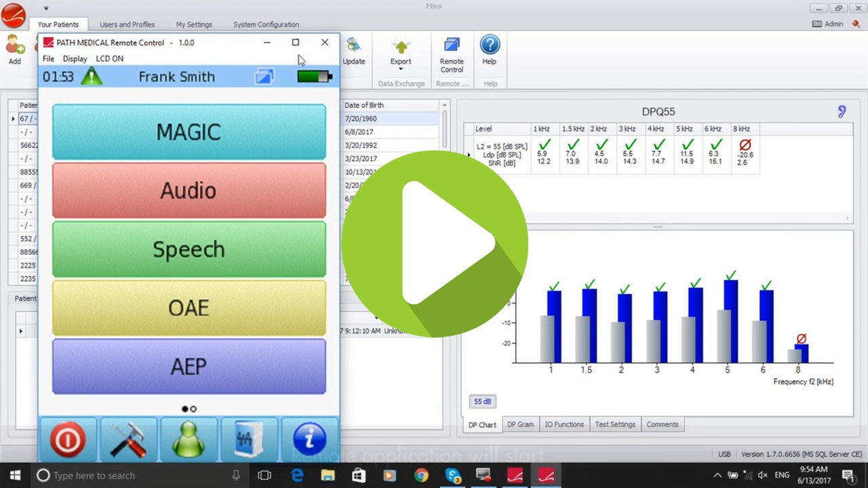This screenshot has height=488, width=868.
Task: Open the quick access toolbar dropdown
Action: 46,8
